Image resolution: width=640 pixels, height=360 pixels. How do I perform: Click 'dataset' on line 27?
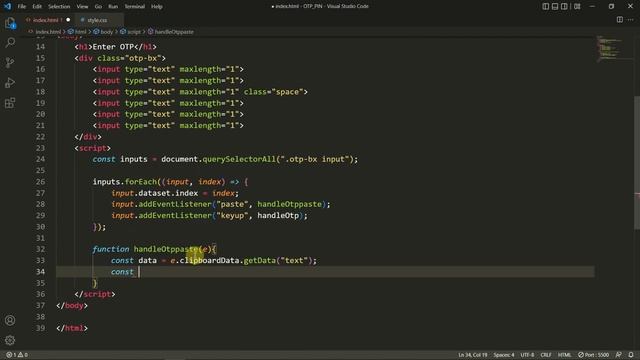pyautogui.click(x=154, y=193)
